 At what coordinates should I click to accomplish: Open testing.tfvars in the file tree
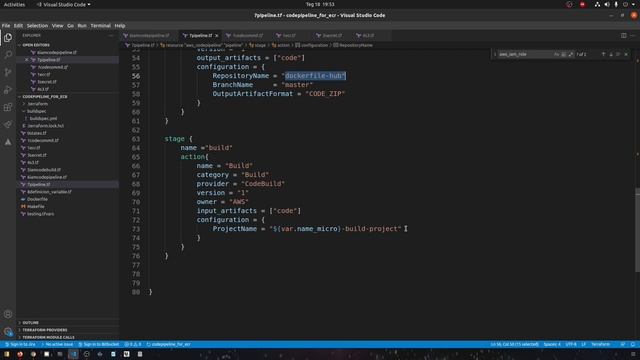pos(40,214)
